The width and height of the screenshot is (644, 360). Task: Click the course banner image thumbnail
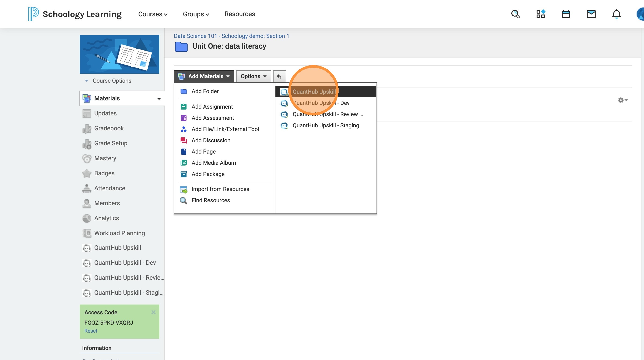tap(119, 54)
